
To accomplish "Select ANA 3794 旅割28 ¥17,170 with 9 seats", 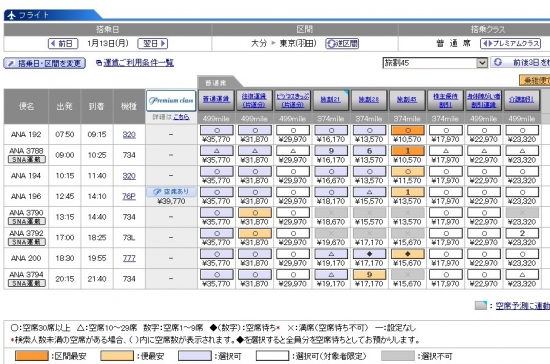I will (369, 275).
